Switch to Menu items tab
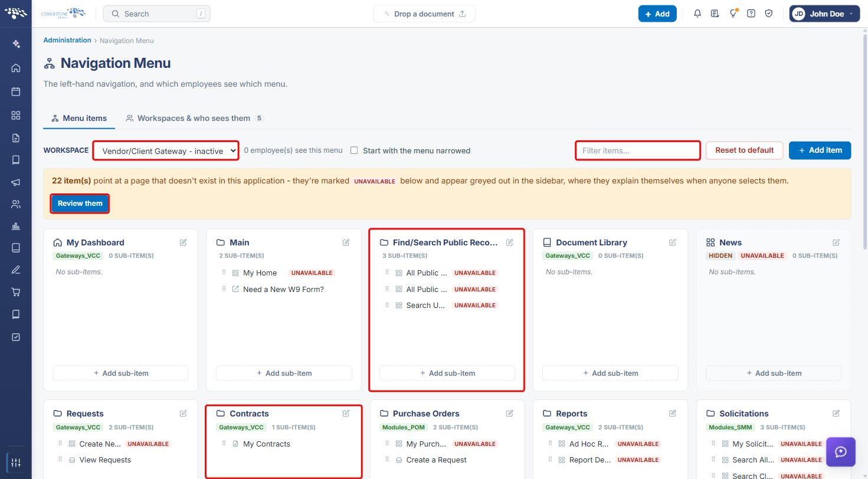 (x=79, y=118)
